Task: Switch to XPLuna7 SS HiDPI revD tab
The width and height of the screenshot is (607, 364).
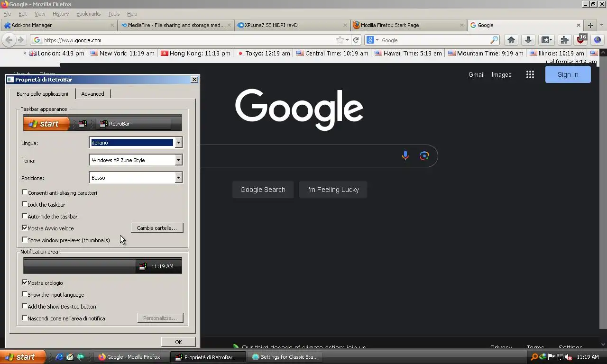Action: (292, 25)
